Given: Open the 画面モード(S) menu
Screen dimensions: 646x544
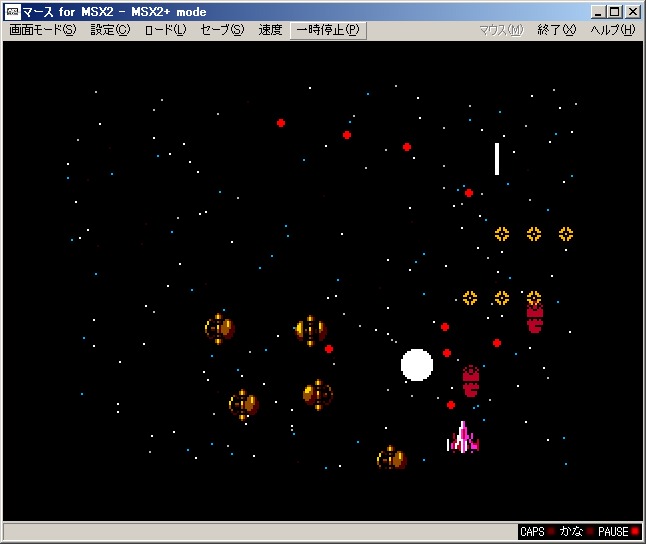Looking at the screenshot, I should 42,30.
